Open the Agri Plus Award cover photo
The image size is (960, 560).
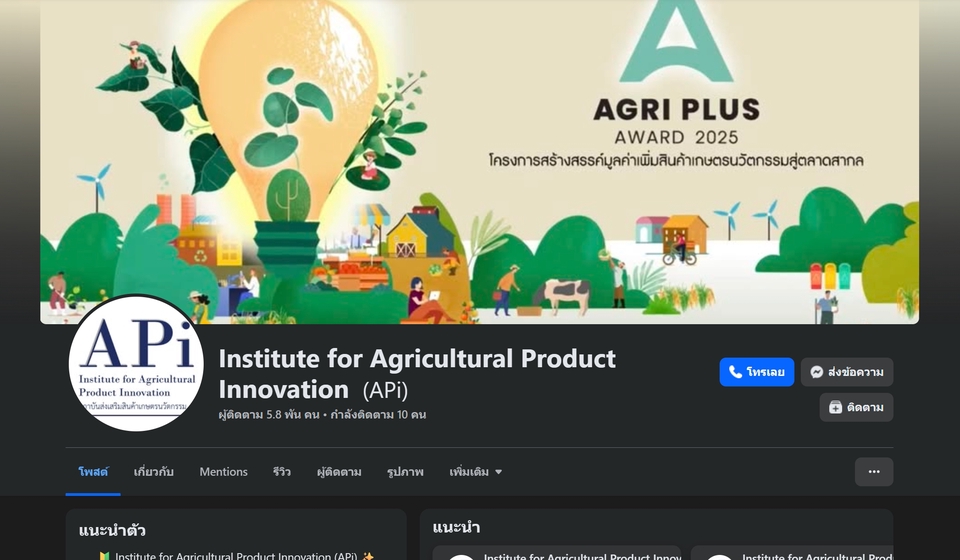pos(479,162)
